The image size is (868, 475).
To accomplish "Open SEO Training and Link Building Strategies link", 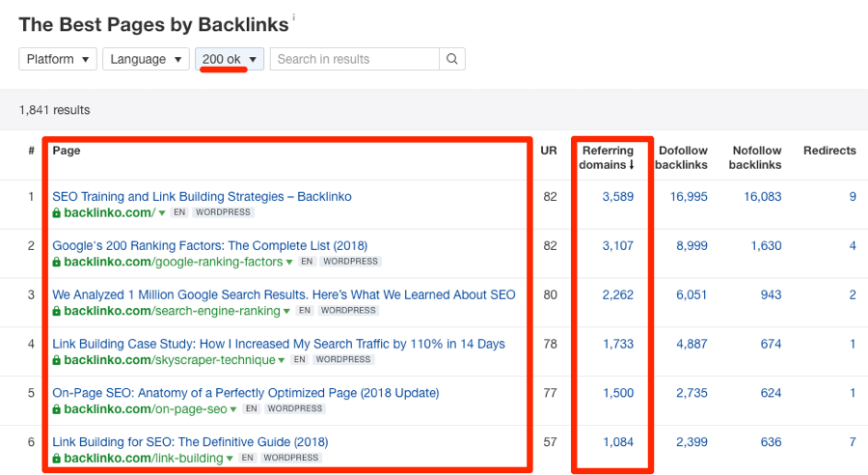I will point(203,196).
